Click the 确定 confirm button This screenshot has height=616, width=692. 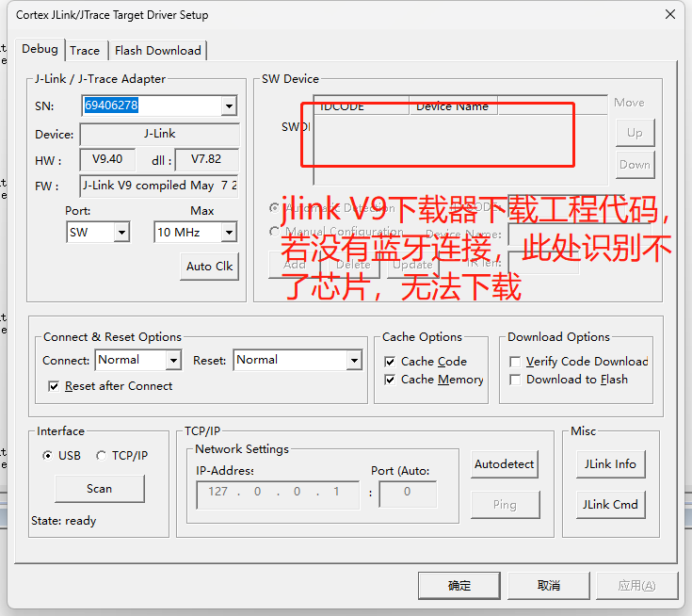[459, 586]
